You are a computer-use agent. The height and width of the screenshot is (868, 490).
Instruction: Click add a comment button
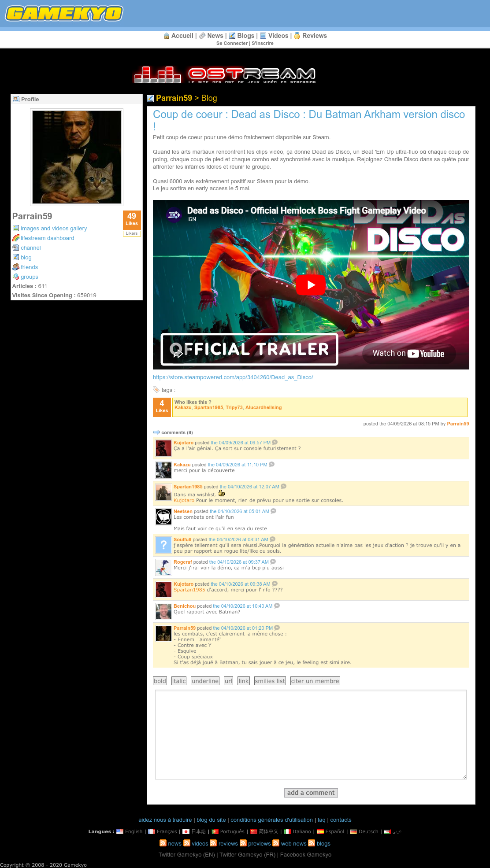click(311, 793)
